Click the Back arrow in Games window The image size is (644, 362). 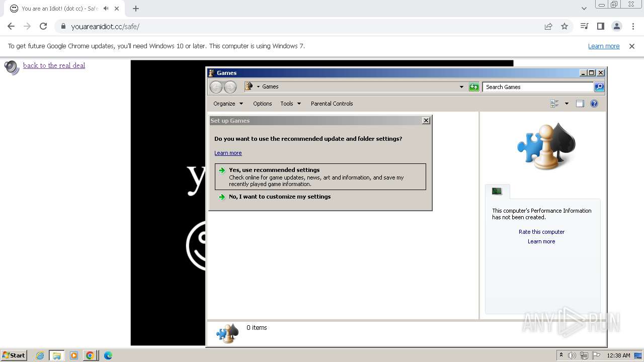coord(216,87)
